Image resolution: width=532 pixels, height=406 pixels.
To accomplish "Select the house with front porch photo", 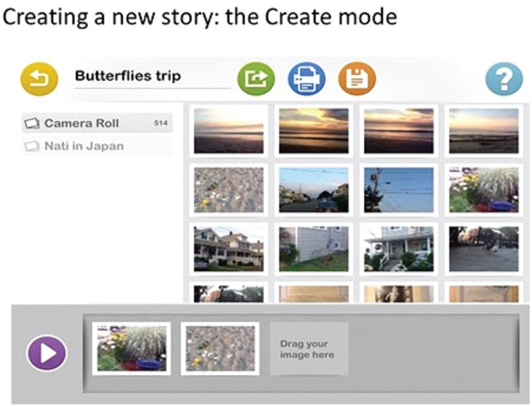I will (399, 249).
